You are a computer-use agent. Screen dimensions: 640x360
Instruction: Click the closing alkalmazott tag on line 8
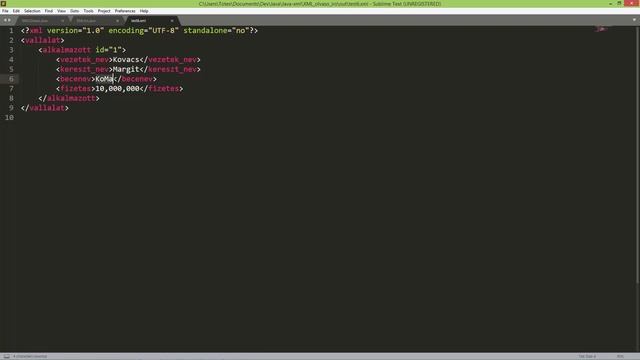pyautogui.click(x=69, y=98)
